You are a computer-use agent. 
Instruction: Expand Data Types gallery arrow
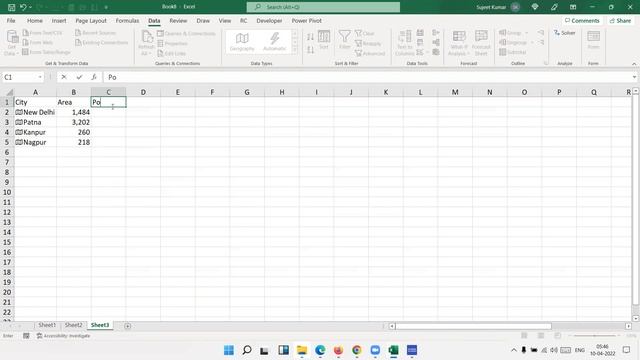click(295, 50)
